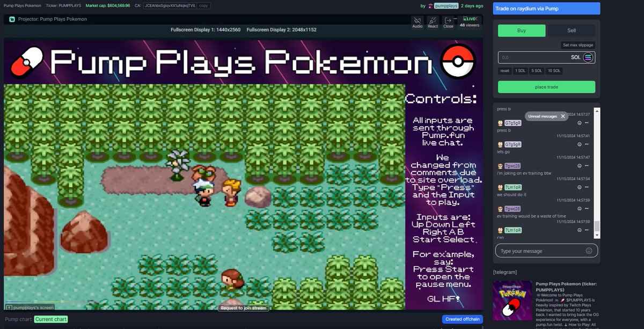Click 7Lm1oR username on the "can" message
Screen dimensions: 644x329
[513, 230]
